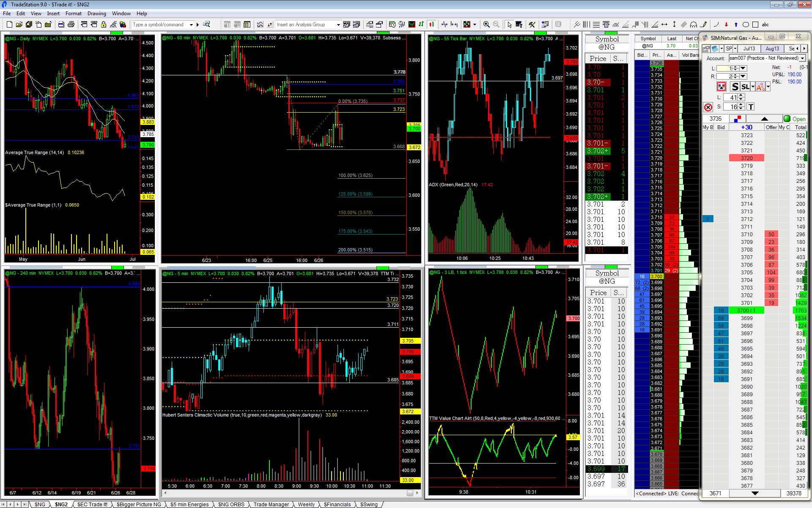Screen dimensions: 812x508
Task: Toggle the pointer cursor tool
Action: click(x=509, y=25)
